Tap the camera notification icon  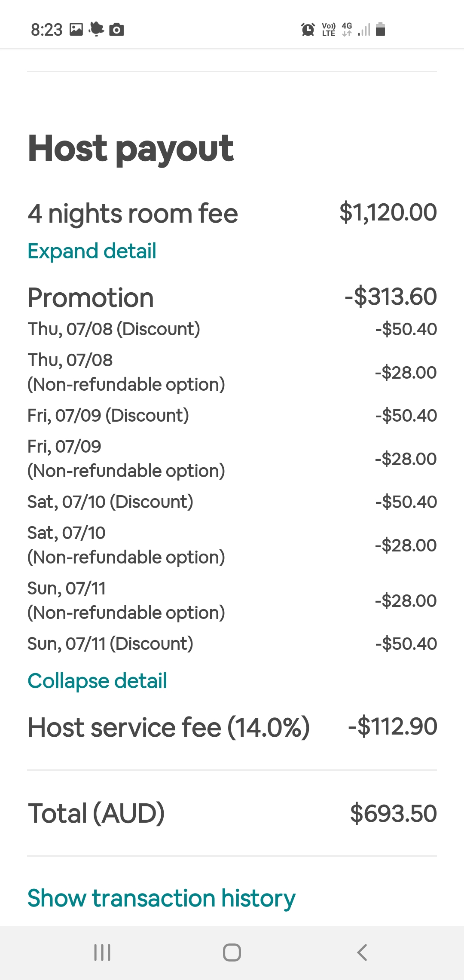tap(116, 30)
